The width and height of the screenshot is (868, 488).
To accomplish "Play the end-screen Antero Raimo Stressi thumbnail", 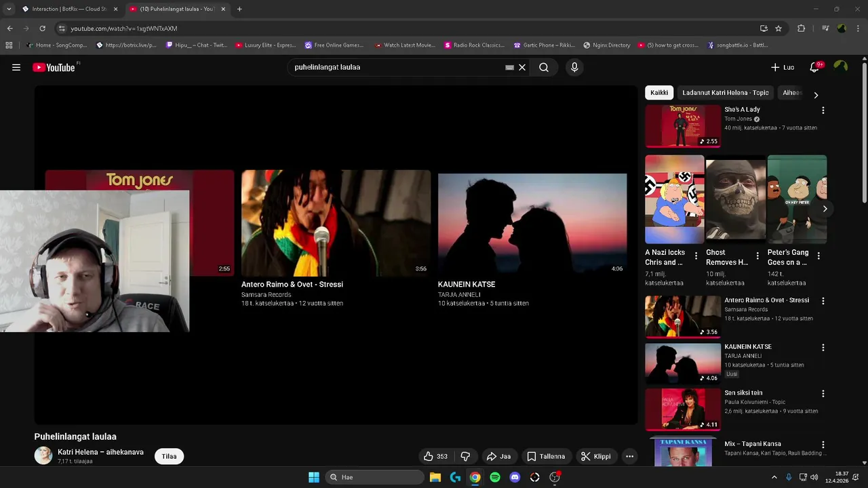I will [x=336, y=223].
